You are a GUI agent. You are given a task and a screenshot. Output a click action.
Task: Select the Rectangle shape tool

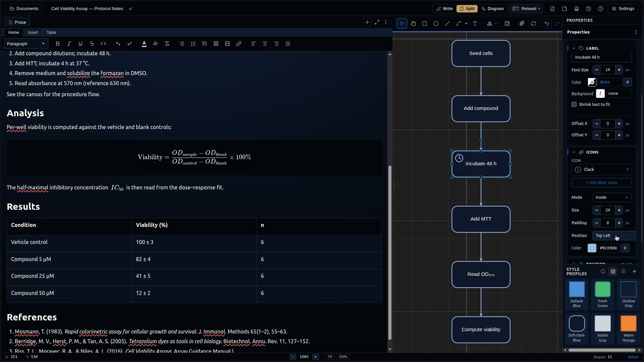coord(425,23)
